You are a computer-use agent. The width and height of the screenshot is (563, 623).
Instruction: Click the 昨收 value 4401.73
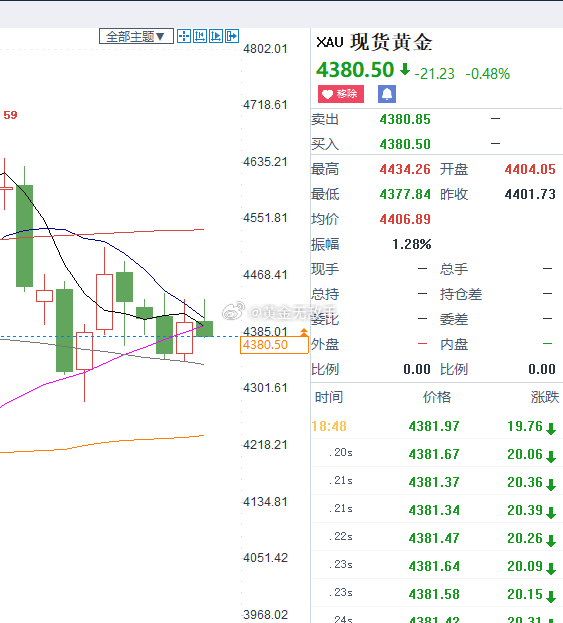point(530,194)
